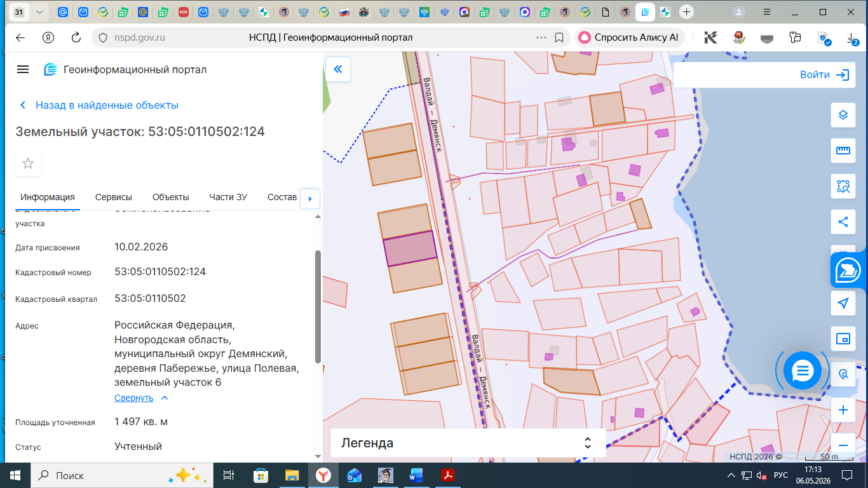The width and height of the screenshot is (868, 488).
Task: Click the Кадастровый квартал label
Action: [x=56, y=299]
